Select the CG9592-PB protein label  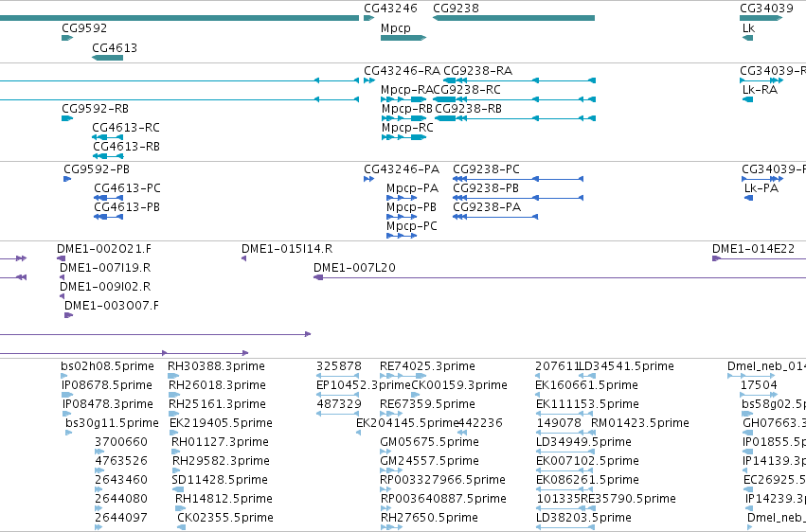click(x=97, y=169)
